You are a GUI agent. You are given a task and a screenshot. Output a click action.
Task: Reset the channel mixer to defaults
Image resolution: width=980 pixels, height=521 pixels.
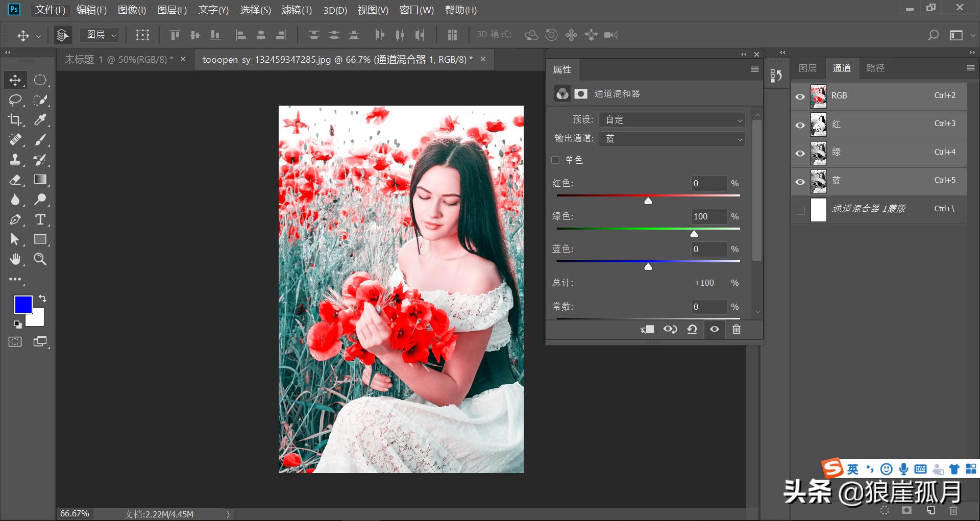(692, 329)
